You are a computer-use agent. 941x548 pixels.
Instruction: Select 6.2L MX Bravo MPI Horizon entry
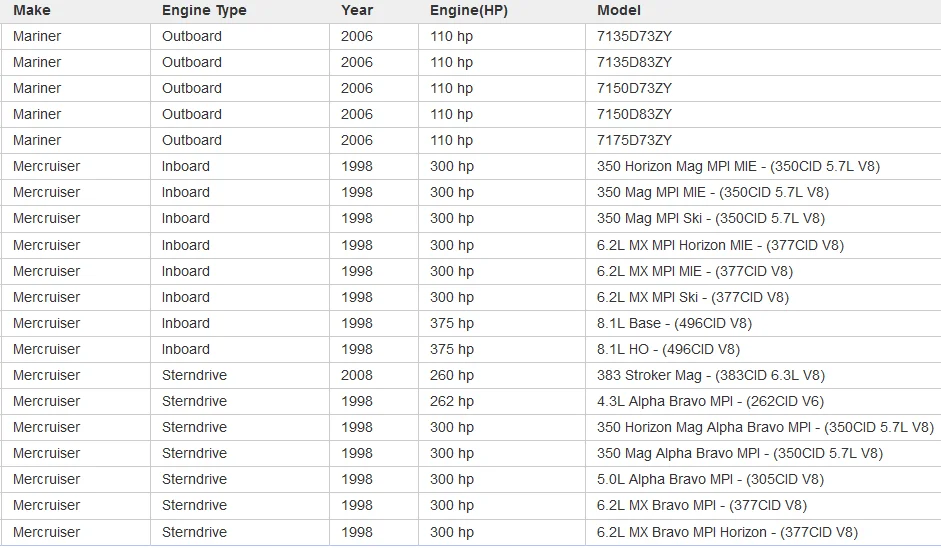pos(727,532)
